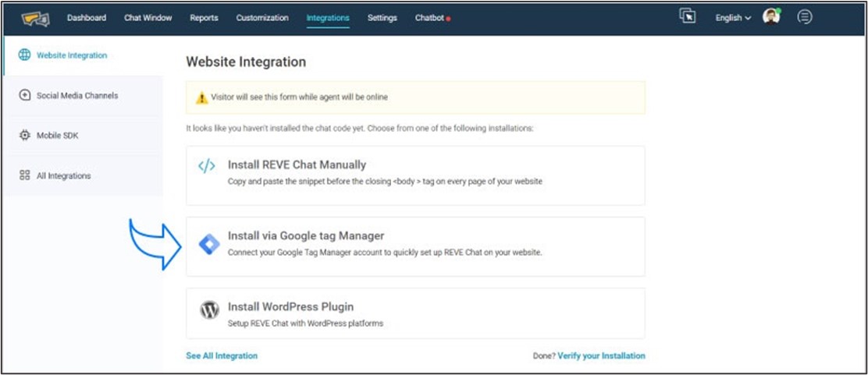Viewport: 868px width, 375px height.
Task: Click 'Connect your Google Tag Manager account' text
Action: pyautogui.click(x=385, y=253)
